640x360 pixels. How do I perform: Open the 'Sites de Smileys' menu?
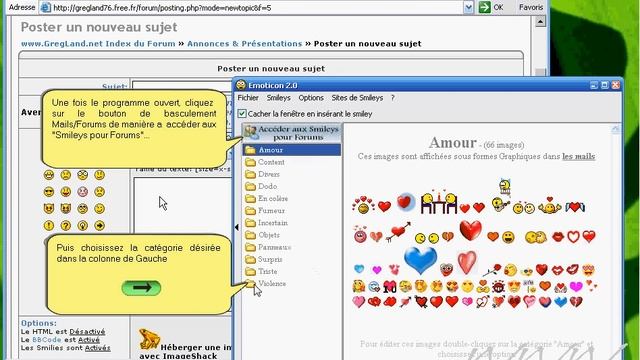coord(357,98)
